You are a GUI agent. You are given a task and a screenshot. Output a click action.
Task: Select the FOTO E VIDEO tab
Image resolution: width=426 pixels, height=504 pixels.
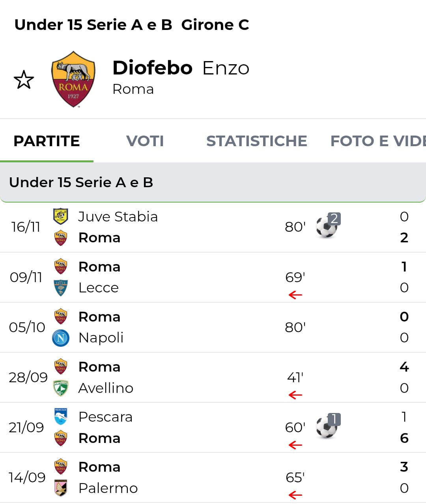click(x=377, y=141)
